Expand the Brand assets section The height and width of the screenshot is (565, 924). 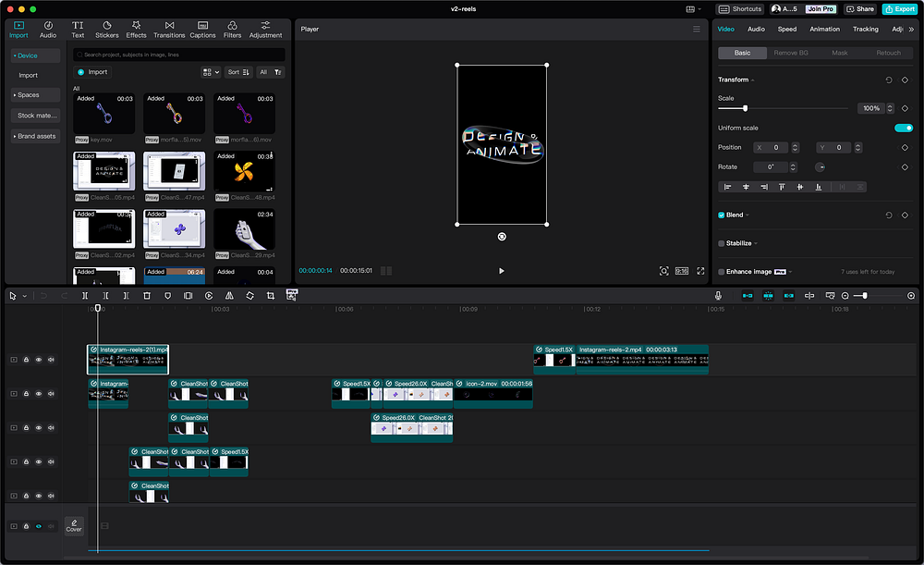[x=35, y=136]
